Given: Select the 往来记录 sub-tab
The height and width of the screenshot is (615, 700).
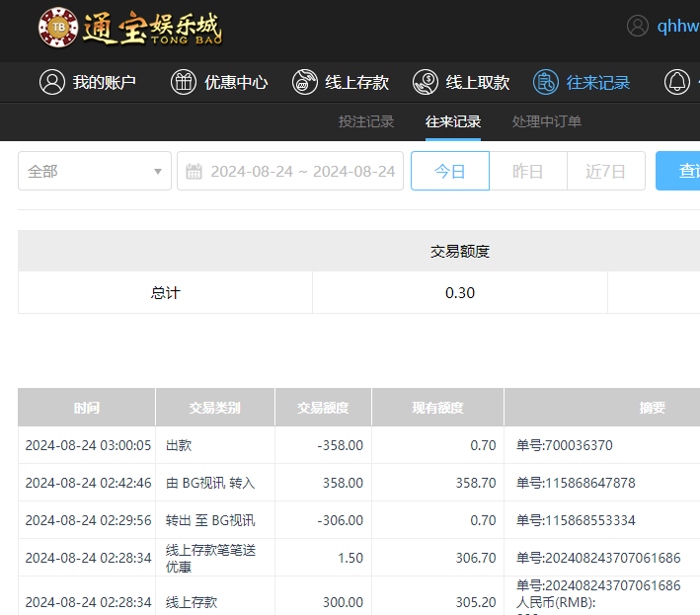Looking at the screenshot, I should click(453, 121).
